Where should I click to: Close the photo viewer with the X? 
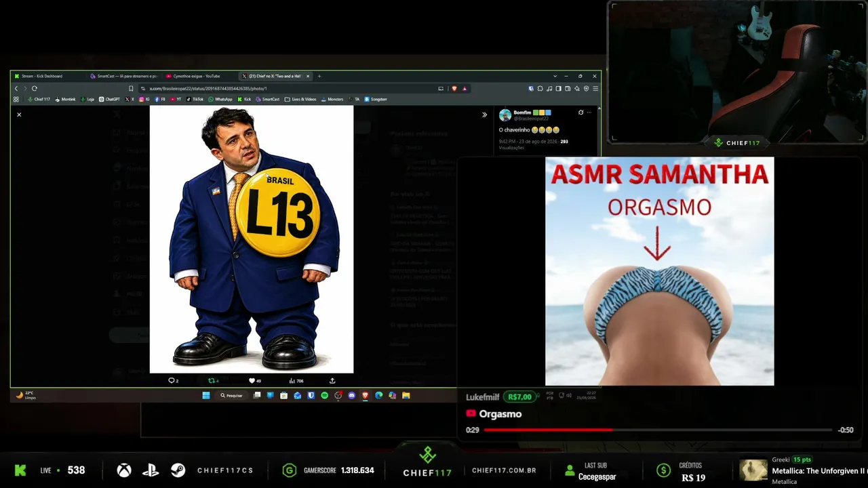(x=19, y=115)
